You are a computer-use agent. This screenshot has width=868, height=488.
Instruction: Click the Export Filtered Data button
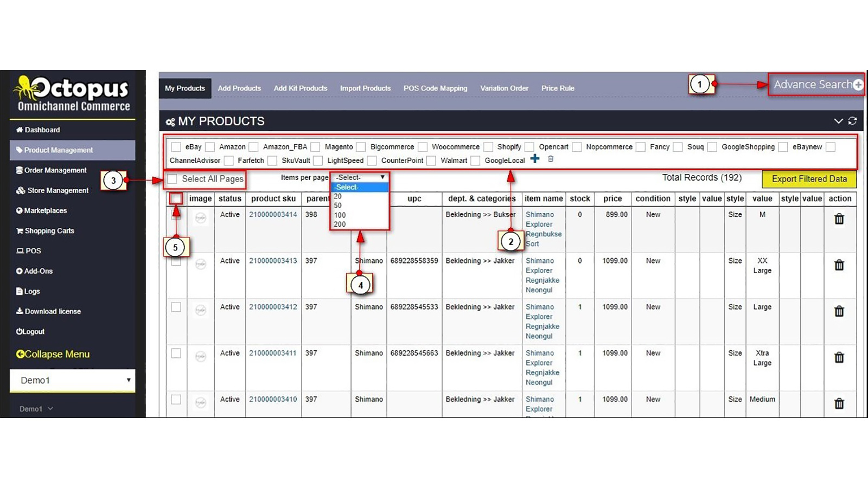click(x=809, y=179)
